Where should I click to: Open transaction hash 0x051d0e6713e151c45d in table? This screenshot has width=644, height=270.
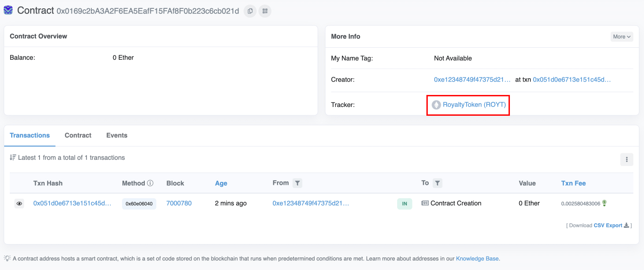coord(72,203)
